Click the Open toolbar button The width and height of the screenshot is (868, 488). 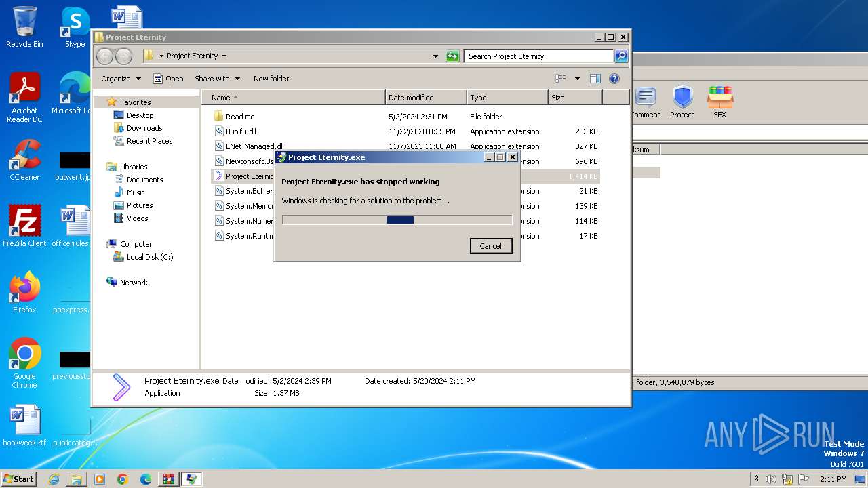pyautogui.click(x=168, y=79)
